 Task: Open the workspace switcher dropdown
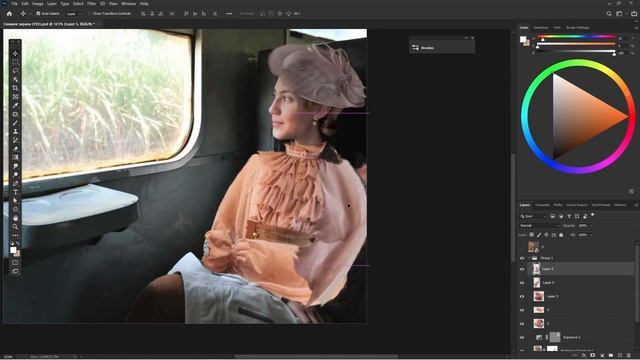[x=620, y=13]
